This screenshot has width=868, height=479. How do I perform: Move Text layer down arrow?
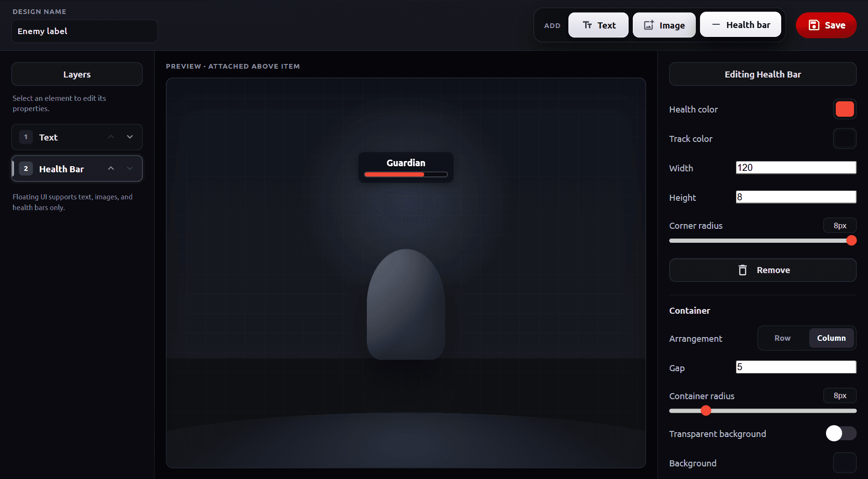click(x=130, y=137)
